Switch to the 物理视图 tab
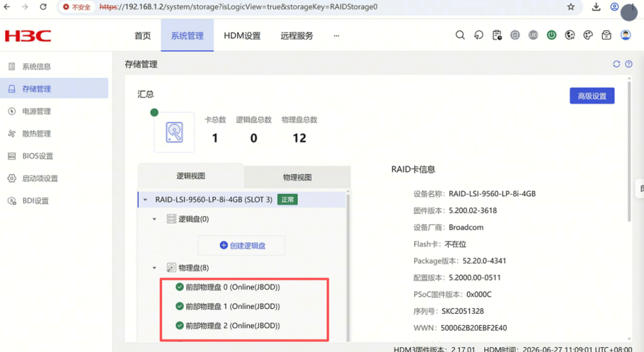Screen dimensions: 644x352 [298, 177]
